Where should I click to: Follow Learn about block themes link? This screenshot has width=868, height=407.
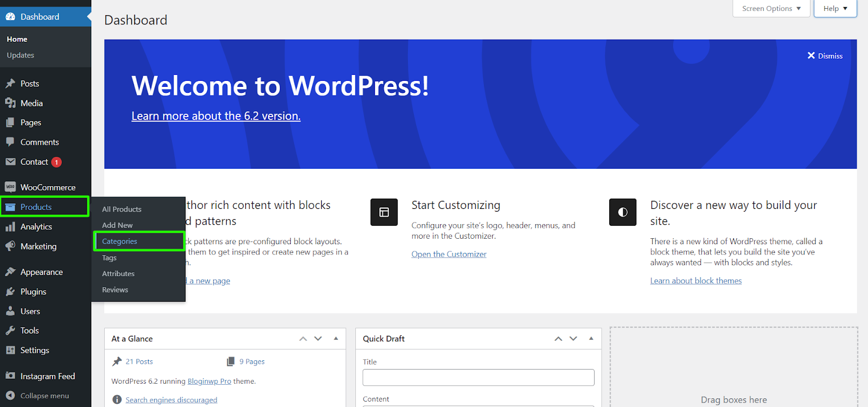coord(696,281)
